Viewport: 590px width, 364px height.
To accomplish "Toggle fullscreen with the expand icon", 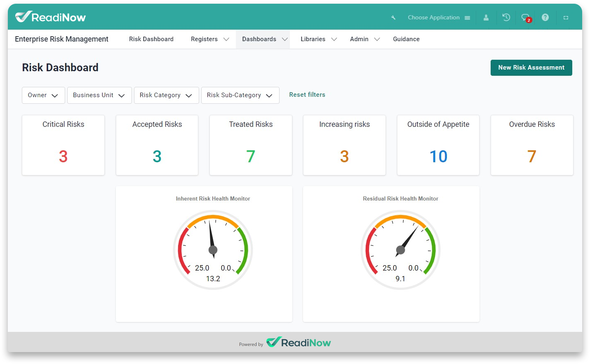I will point(566,17).
